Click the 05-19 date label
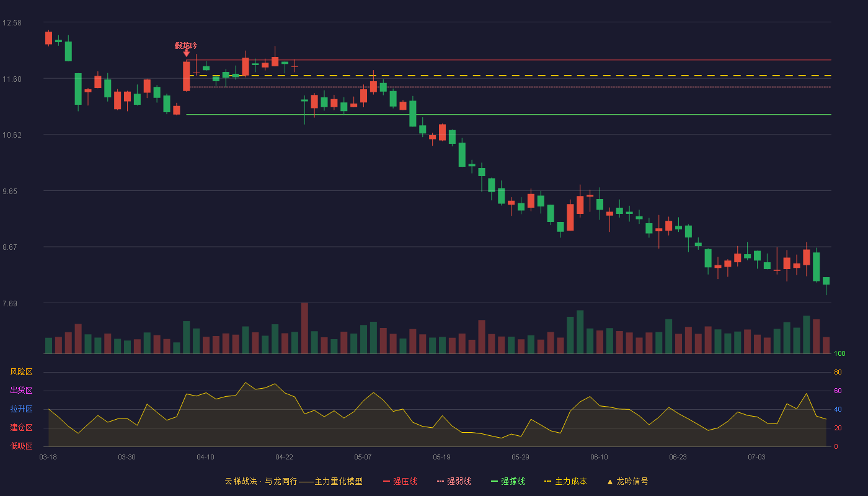This screenshot has width=868, height=496. 441,457
